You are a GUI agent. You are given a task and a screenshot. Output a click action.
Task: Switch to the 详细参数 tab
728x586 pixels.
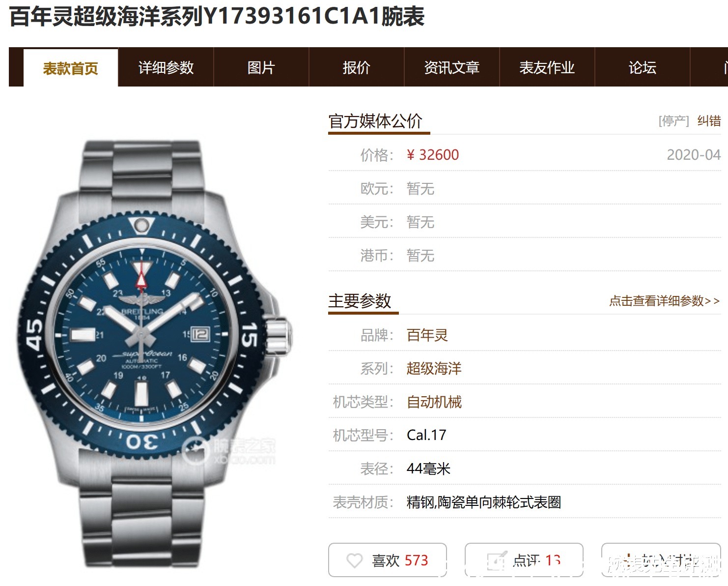click(x=166, y=67)
